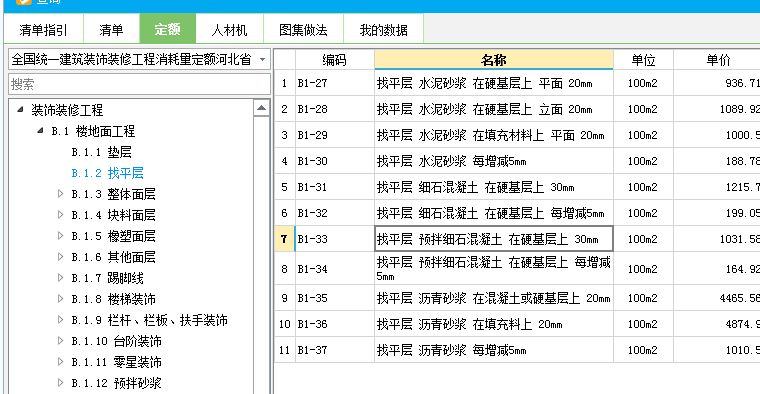
Task: Switch to the 图集做法 tab
Action: (x=303, y=29)
